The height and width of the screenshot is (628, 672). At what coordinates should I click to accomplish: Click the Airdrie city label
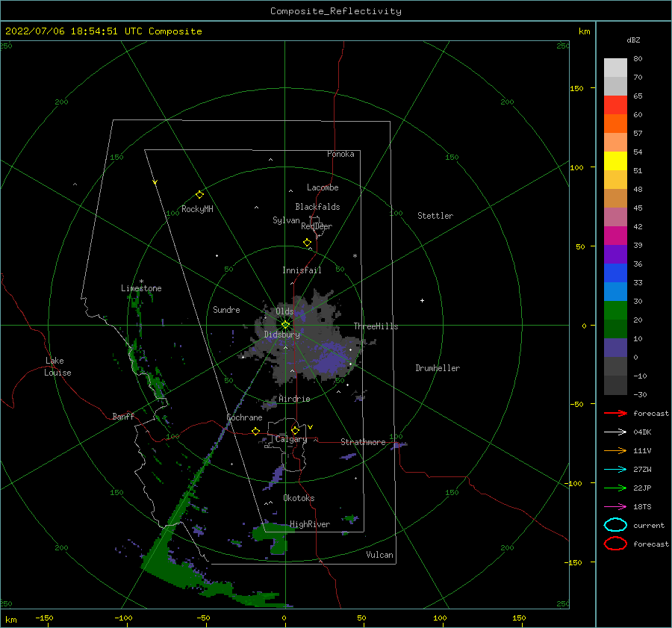coord(294,399)
